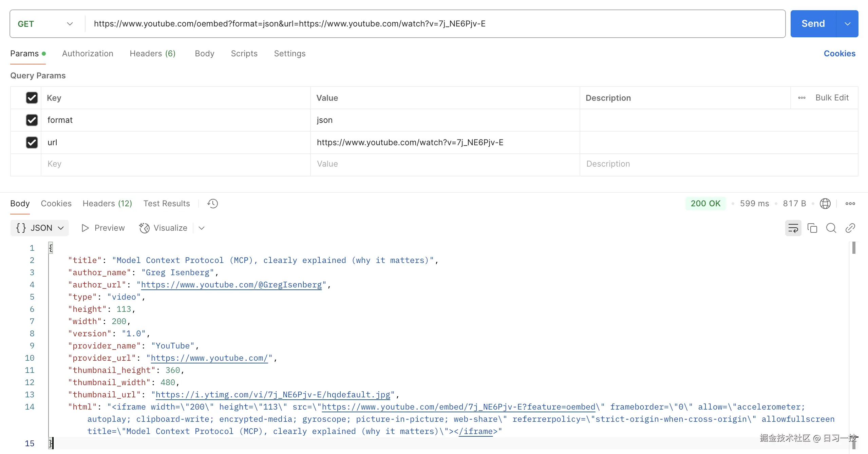
Task: Click the Visualize icon next to Preview
Action: (144, 228)
